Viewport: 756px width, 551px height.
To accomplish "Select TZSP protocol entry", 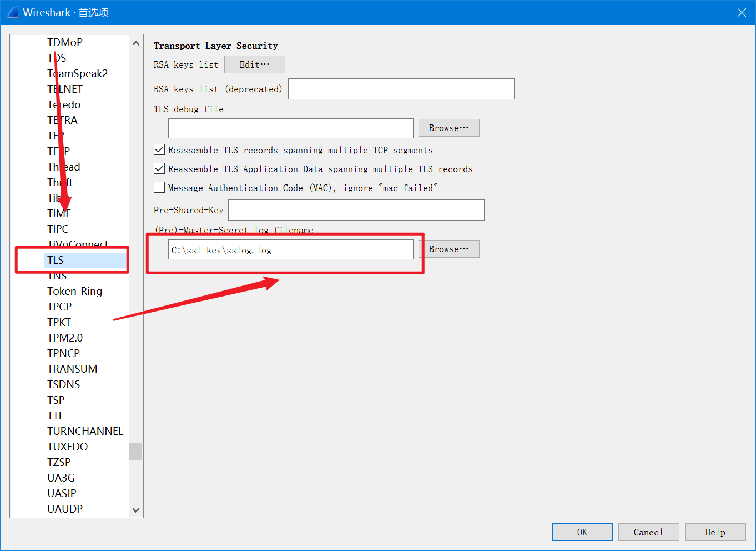I will tap(59, 462).
